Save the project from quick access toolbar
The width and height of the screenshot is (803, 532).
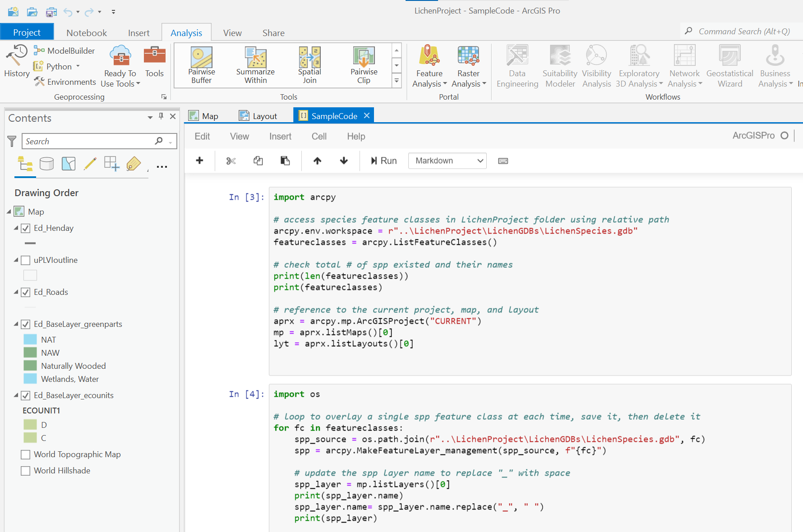[x=51, y=12]
